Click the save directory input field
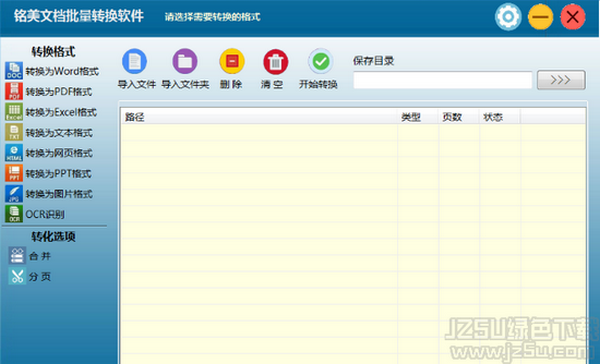Image resolution: width=600 pixels, height=364 pixels. click(443, 80)
